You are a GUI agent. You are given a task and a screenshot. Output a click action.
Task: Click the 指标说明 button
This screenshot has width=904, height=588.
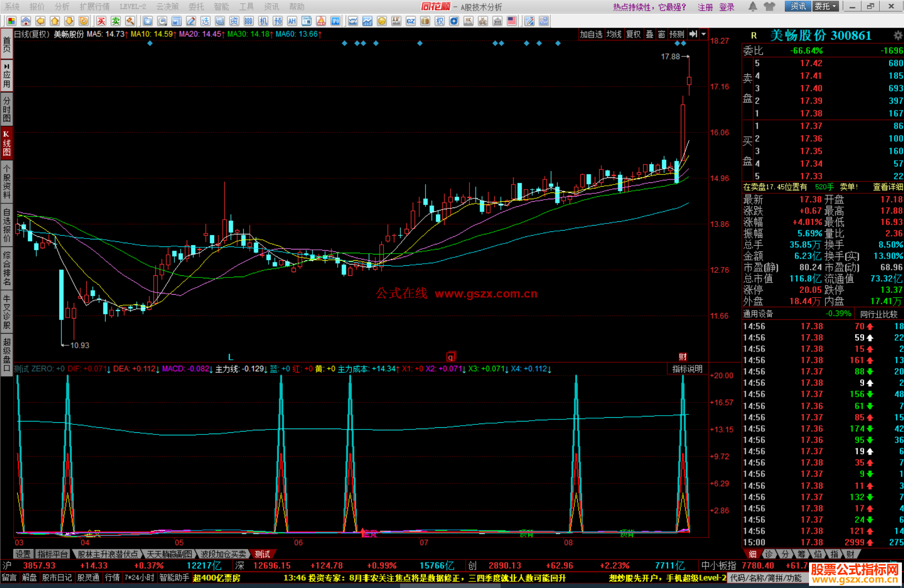[x=687, y=369]
